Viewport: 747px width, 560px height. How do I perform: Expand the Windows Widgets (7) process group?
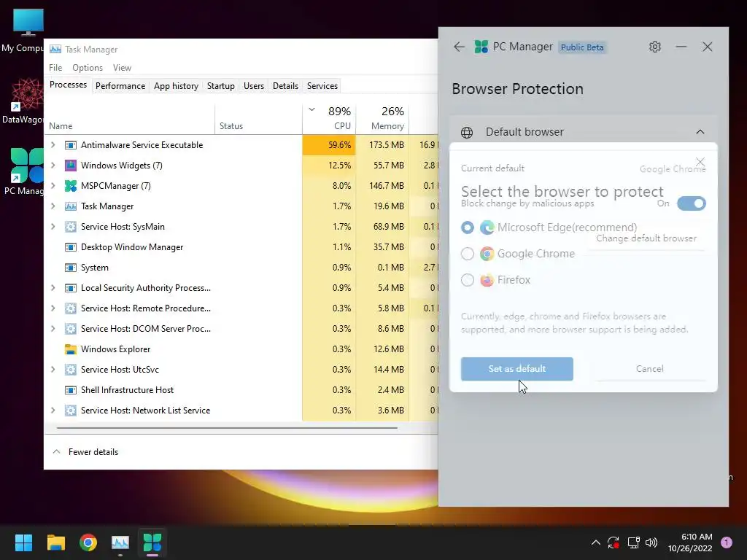[53, 166]
